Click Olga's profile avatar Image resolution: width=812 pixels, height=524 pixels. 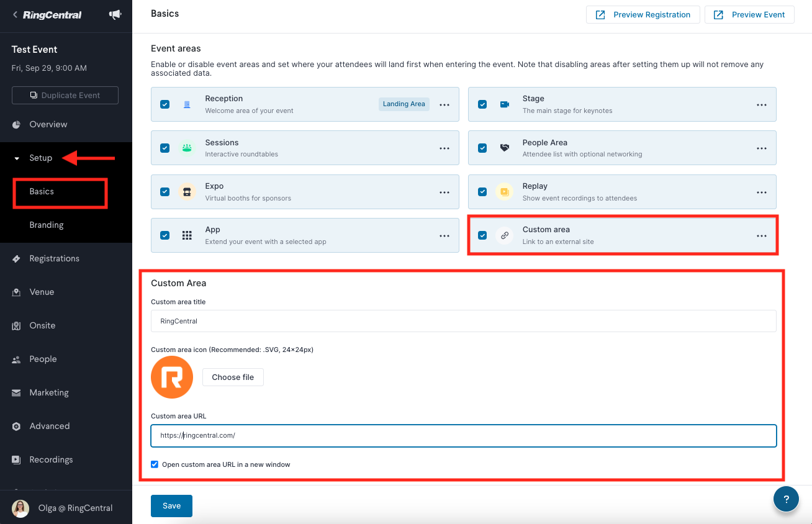(x=20, y=508)
